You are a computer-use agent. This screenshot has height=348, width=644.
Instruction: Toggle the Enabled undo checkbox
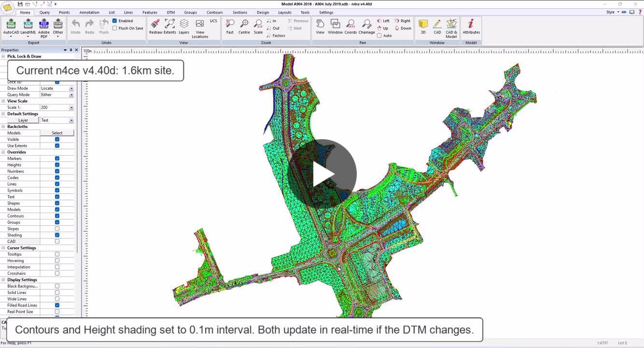[114, 21]
